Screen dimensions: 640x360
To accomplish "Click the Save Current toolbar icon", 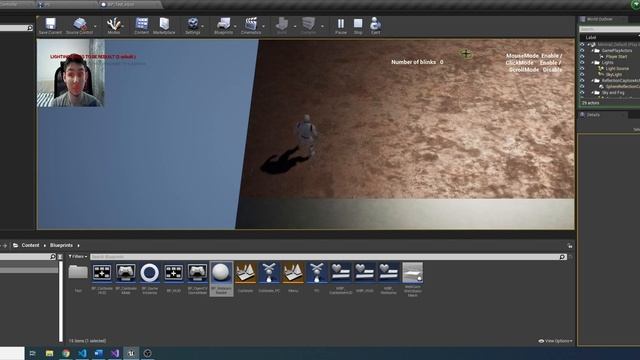I will tap(50, 26).
